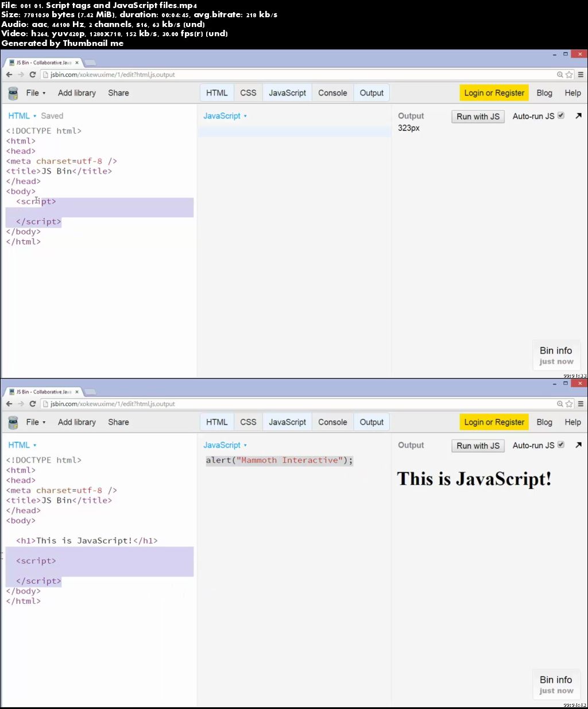
Task: Open Chrome menu in the upper frame
Action: [581, 75]
